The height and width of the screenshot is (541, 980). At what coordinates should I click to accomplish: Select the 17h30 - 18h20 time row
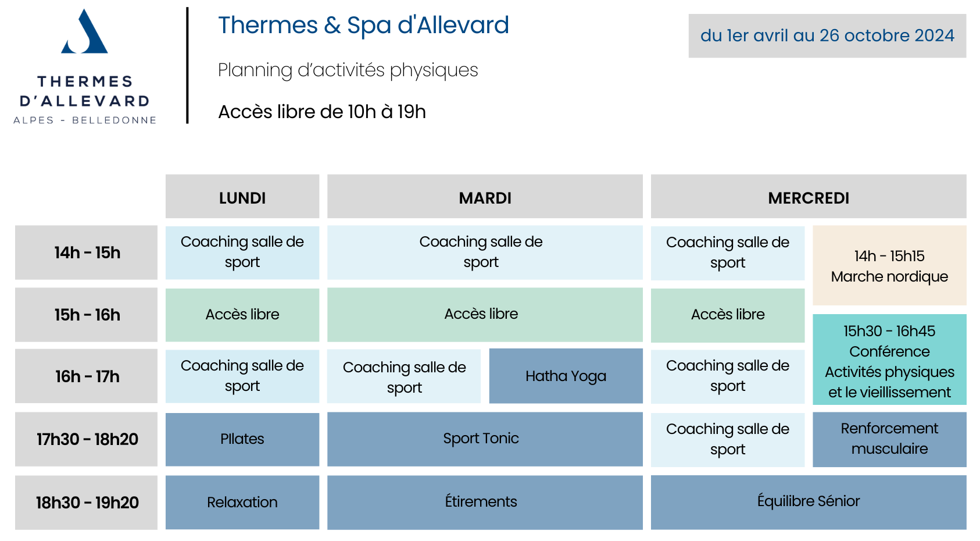[86, 439]
